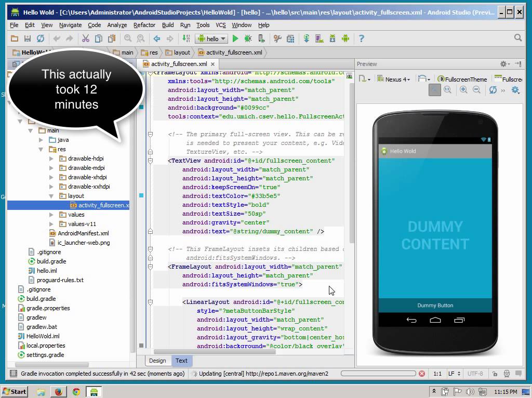Viewport: 532px width, 398px height.
Task: Switch to the Text tab
Action: 181,361
